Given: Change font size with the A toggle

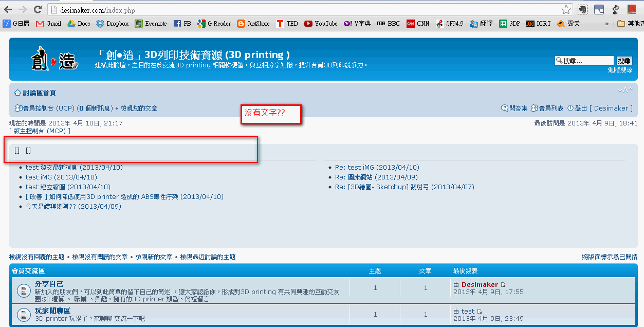Looking at the screenshot, I should [624, 90].
